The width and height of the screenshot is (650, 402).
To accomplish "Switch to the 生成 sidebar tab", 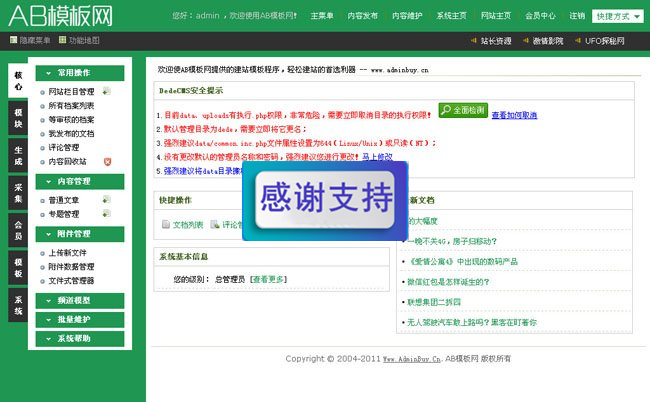I will coord(18,155).
